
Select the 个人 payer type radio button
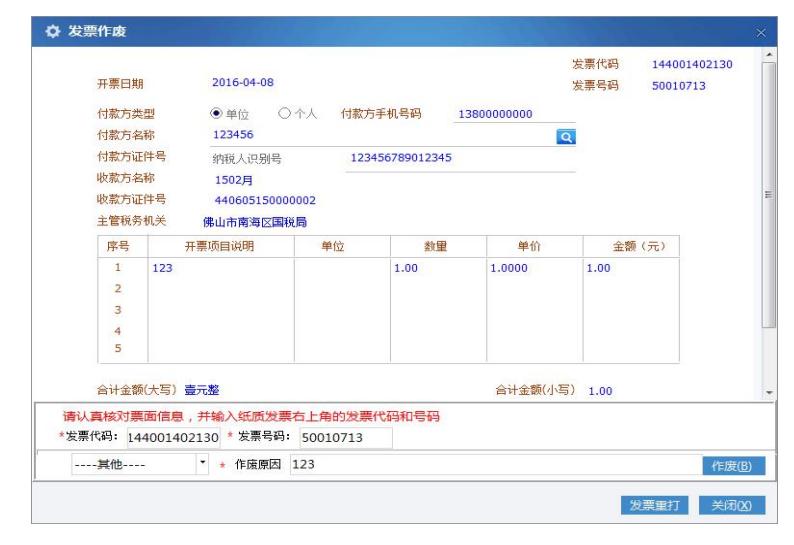(x=284, y=113)
